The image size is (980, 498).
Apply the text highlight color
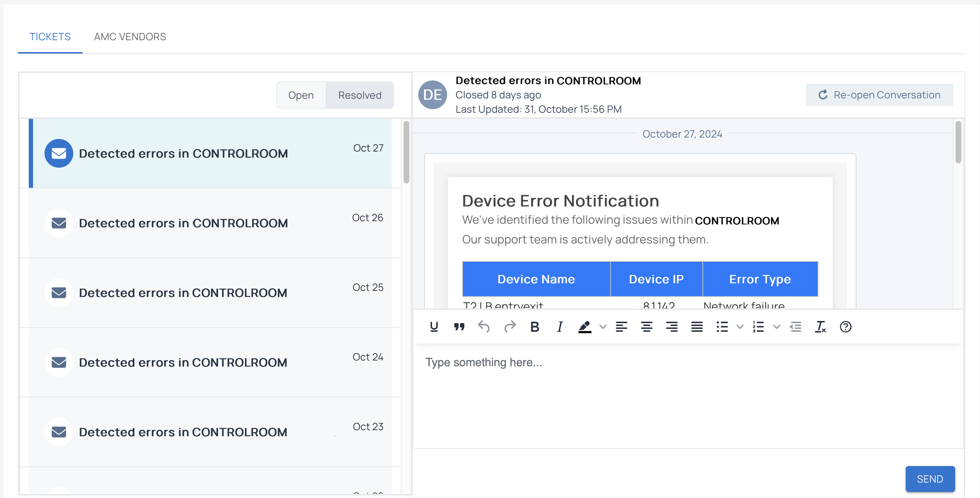pos(585,327)
